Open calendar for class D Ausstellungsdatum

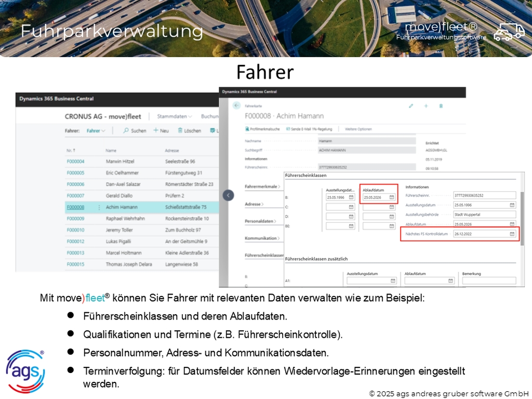(351, 217)
